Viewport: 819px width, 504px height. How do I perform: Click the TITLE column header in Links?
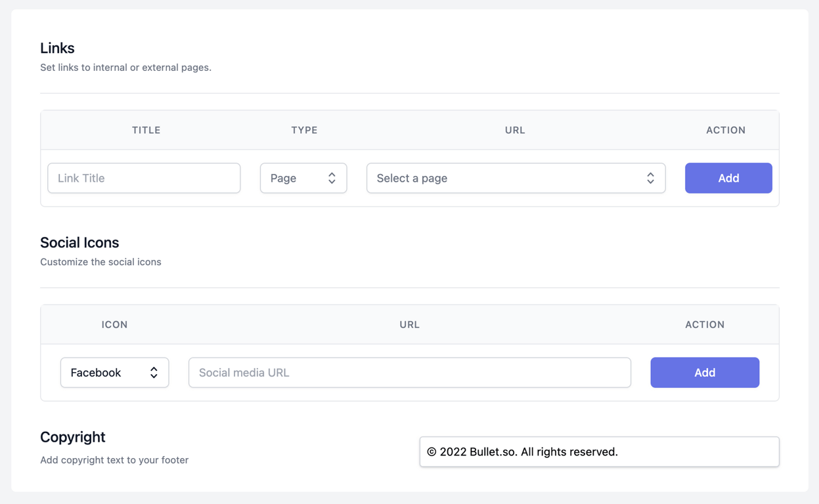146,130
